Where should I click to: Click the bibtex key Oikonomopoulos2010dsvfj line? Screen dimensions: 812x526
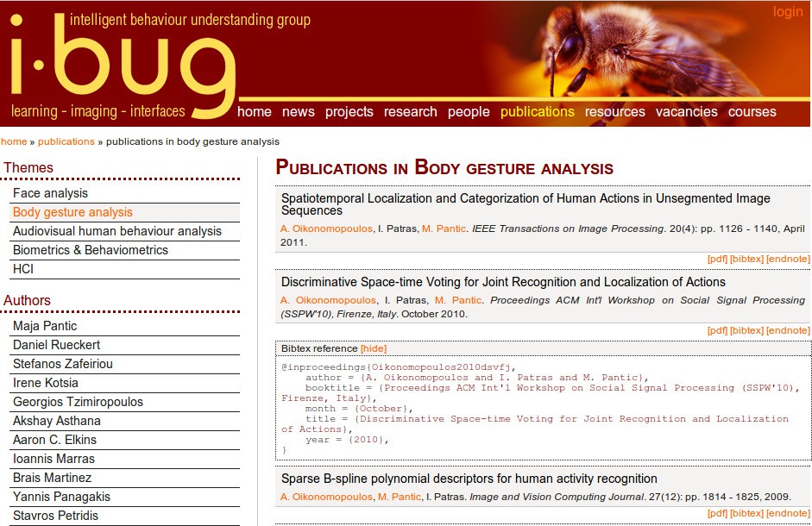[x=398, y=367]
